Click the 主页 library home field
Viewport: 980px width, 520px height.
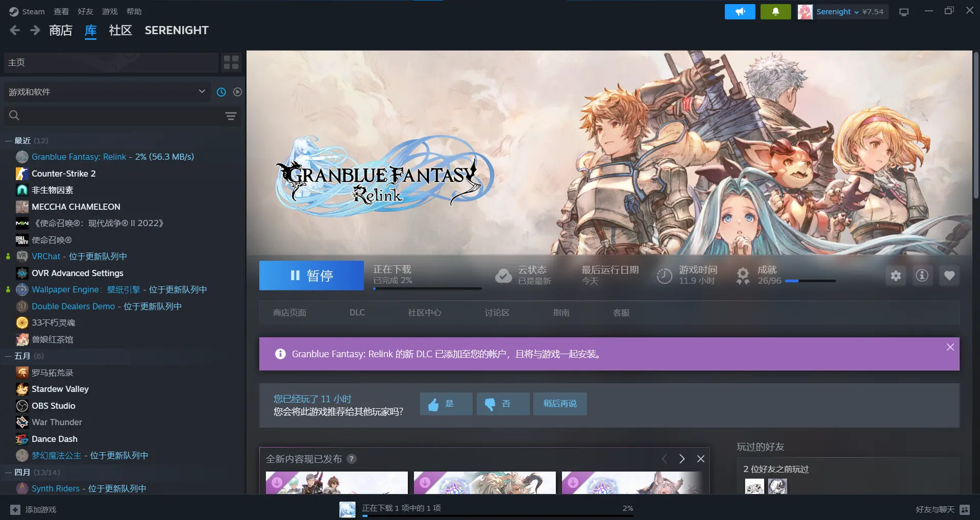tap(111, 62)
